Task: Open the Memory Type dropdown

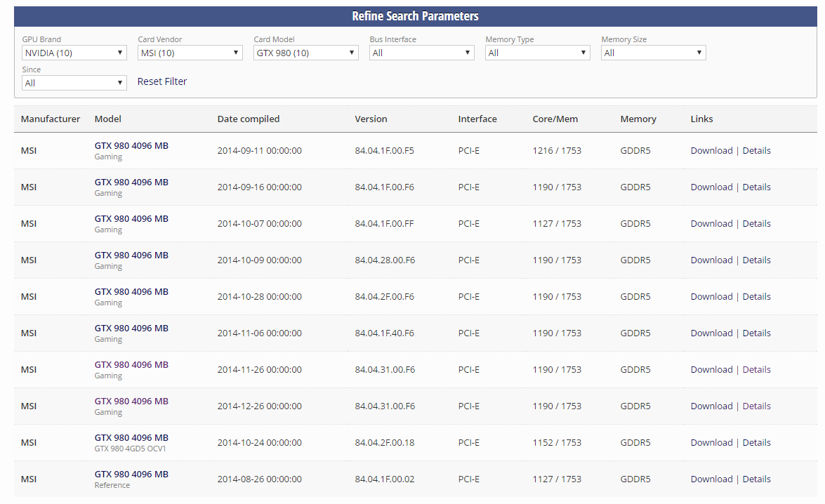Action: pos(537,53)
